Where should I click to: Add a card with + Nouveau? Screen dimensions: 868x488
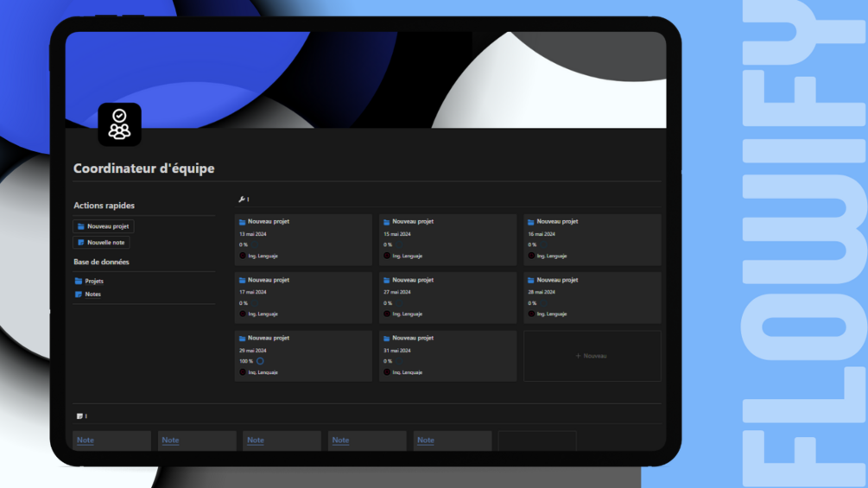(592, 356)
